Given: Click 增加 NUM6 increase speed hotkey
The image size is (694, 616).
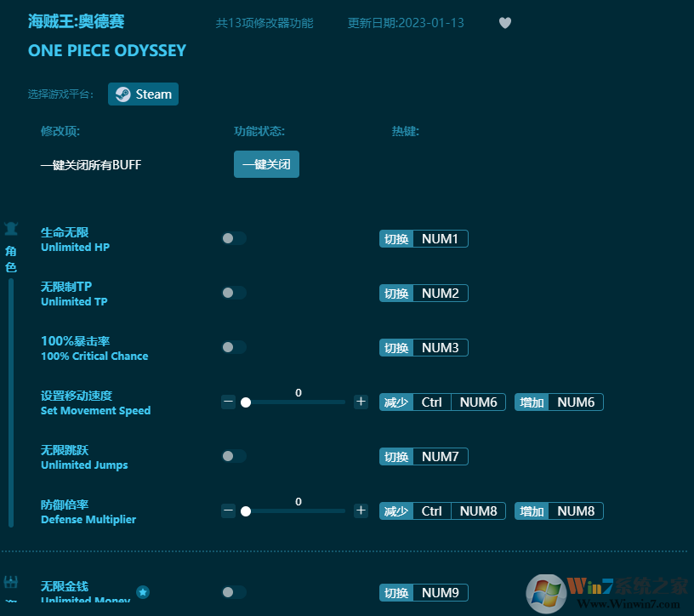Looking at the screenshot, I should tap(559, 402).
